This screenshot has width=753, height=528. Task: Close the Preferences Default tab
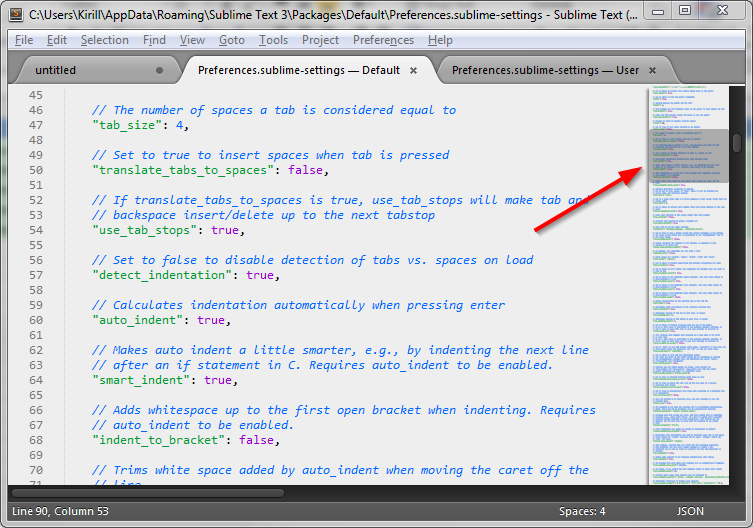point(413,71)
